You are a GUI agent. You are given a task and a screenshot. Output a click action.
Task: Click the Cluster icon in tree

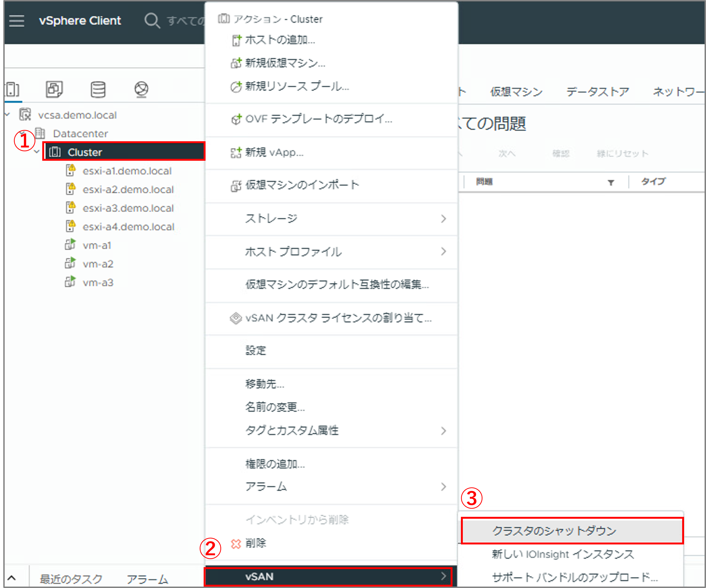55,152
